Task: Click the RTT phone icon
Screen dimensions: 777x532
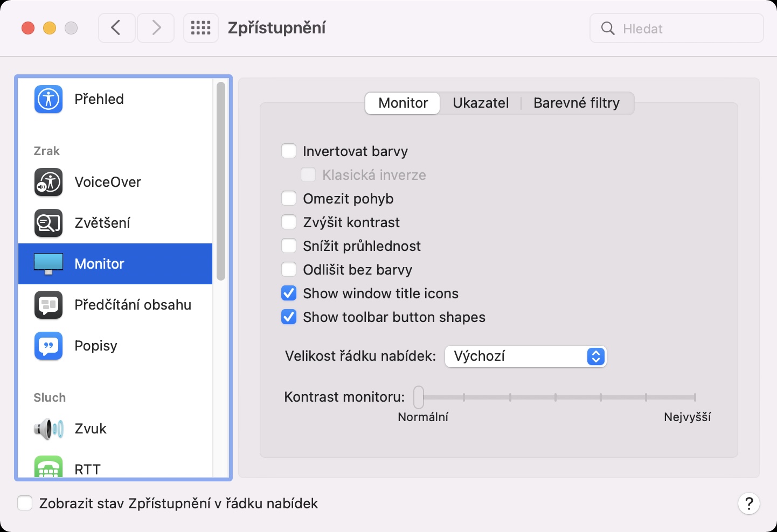Action: (48, 467)
